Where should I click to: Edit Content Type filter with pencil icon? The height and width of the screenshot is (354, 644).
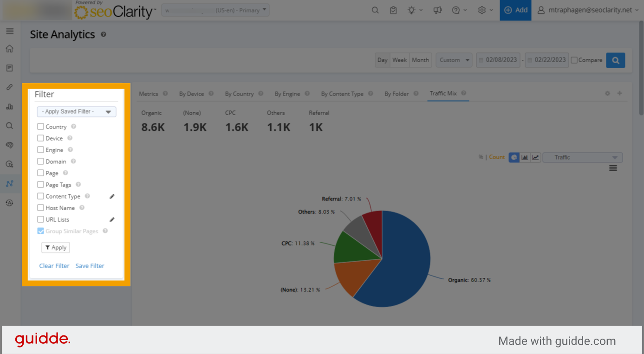[x=112, y=196]
